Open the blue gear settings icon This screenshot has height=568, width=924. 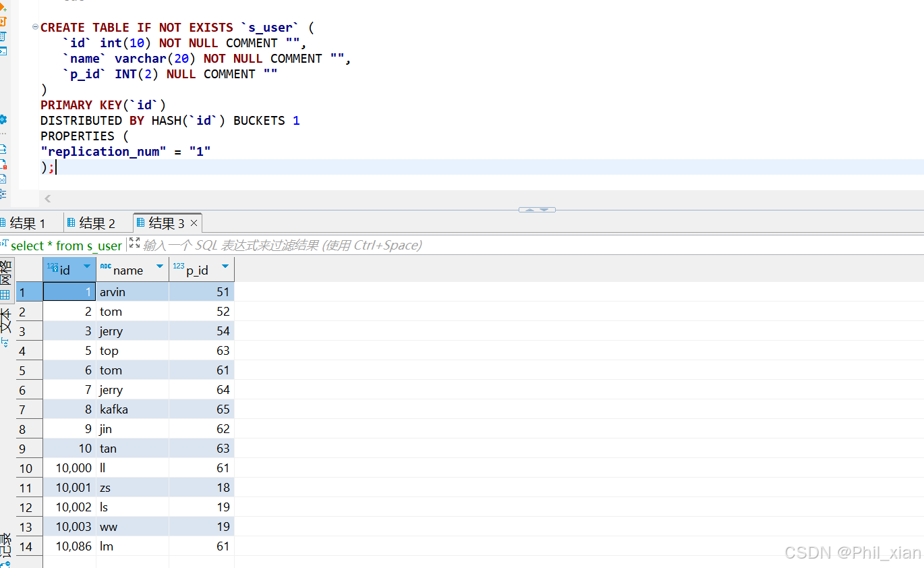click(3, 119)
